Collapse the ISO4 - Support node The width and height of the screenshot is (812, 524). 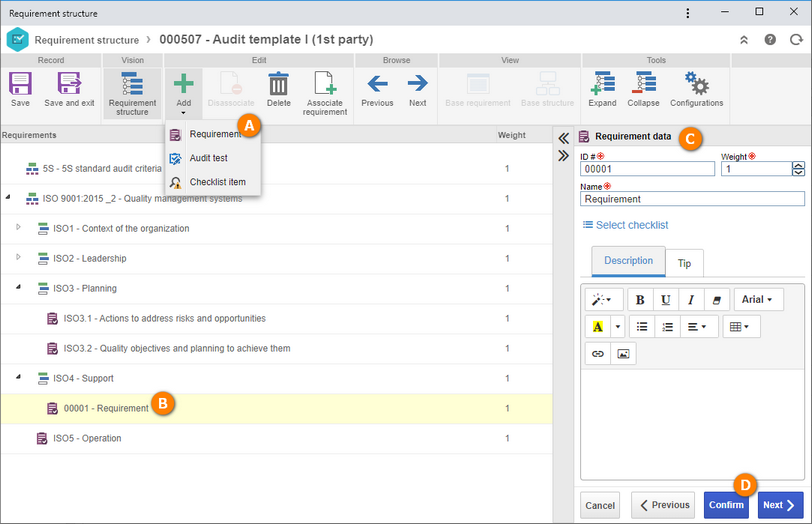(x=18, y=377)
